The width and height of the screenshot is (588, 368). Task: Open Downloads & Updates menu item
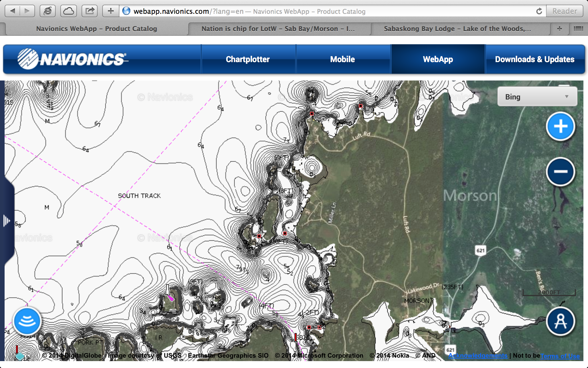pos(535,59)
